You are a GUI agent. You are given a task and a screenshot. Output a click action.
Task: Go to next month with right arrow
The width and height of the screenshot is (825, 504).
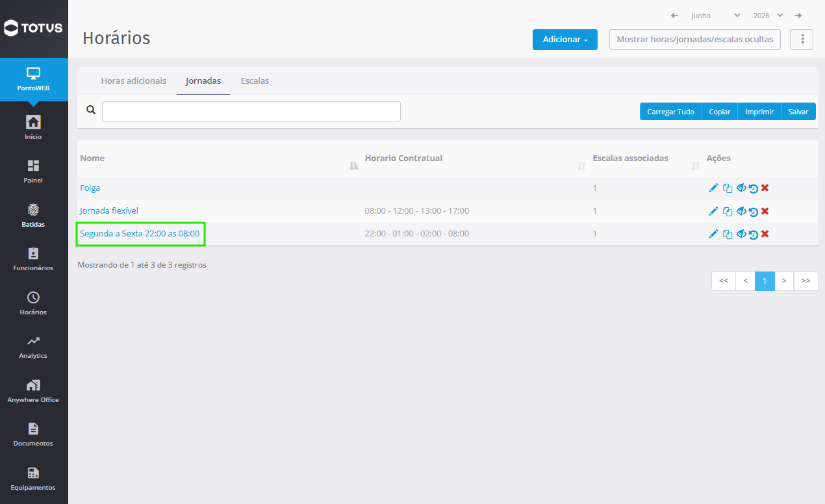pyautogui.click(x=798, y=16)
